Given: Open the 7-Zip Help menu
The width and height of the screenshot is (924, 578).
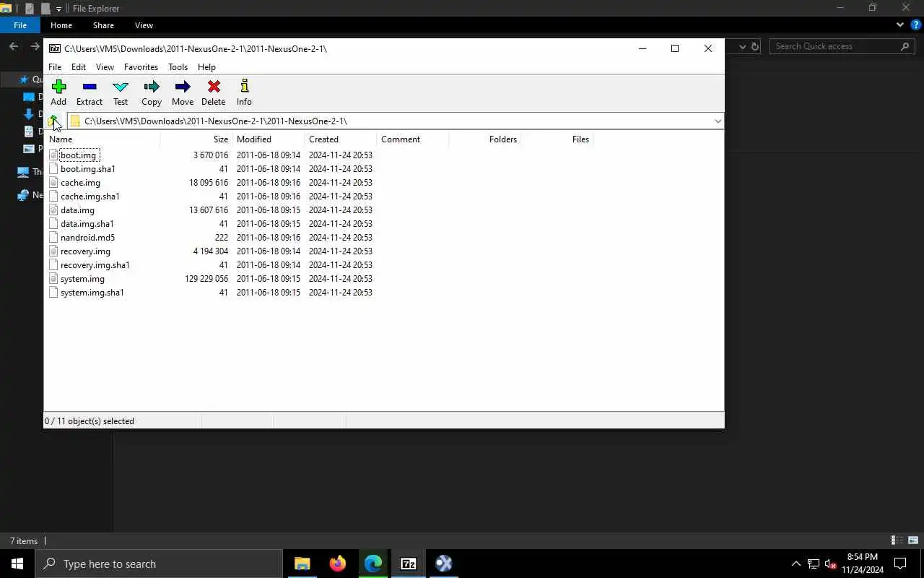Looking at the screenshot, I should point(206,67).
